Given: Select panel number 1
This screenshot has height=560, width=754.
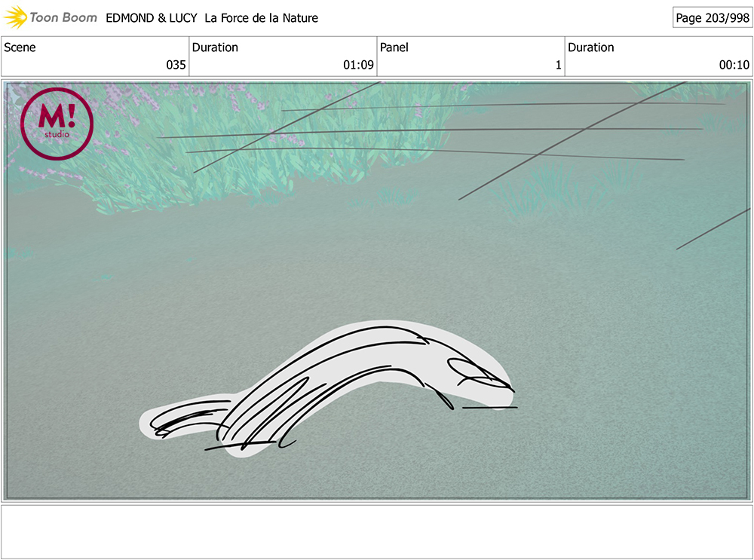Looking at the screenshot, I should (x=558, y=65).
